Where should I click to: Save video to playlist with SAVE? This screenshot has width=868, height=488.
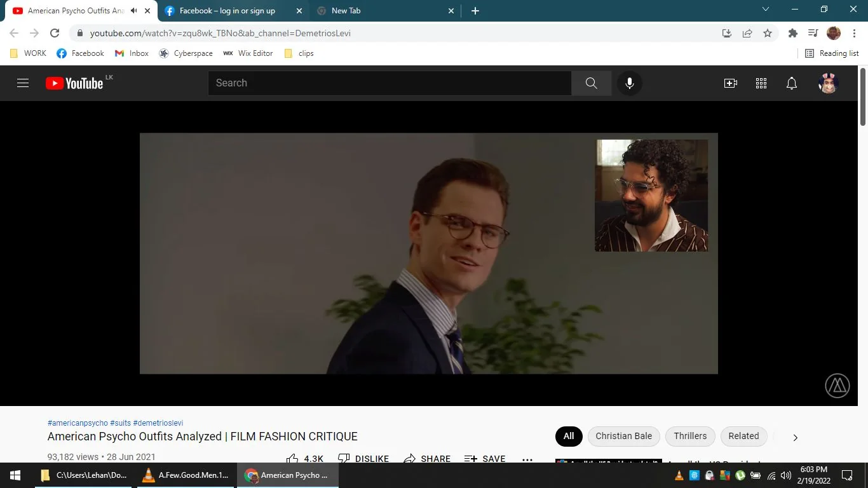click(485, 459)
